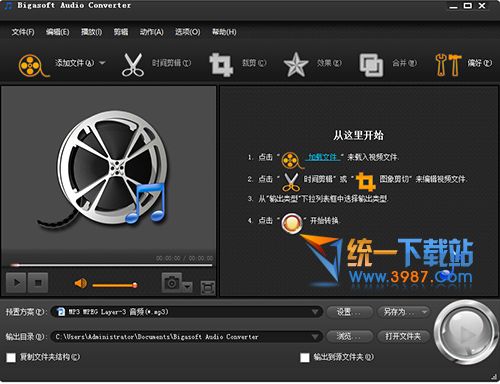This screenshot has width=500, height=384.
Task: Click the 加载文件 hyperlink in instructions
Action: [322, 157]
